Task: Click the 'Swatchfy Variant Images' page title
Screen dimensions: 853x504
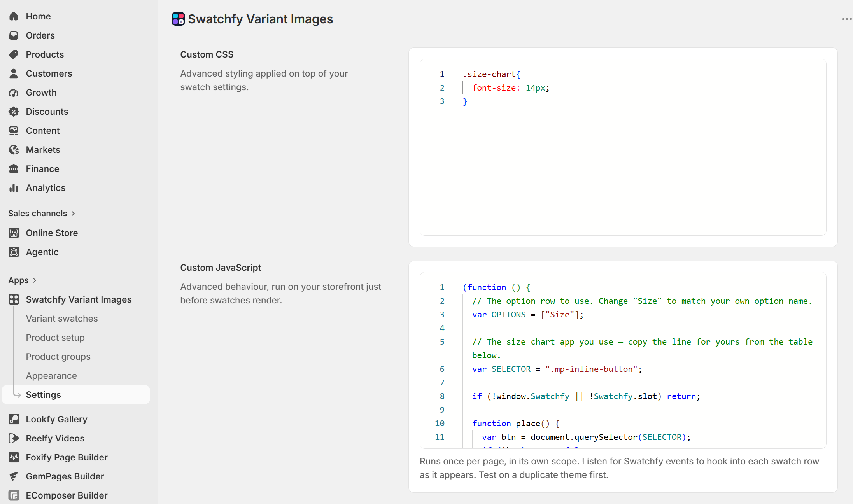Action: pos(261,19)
